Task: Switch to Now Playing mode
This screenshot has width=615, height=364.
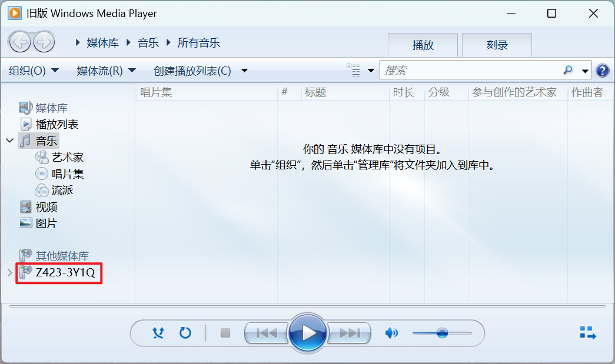Action: tap(588, 333)
